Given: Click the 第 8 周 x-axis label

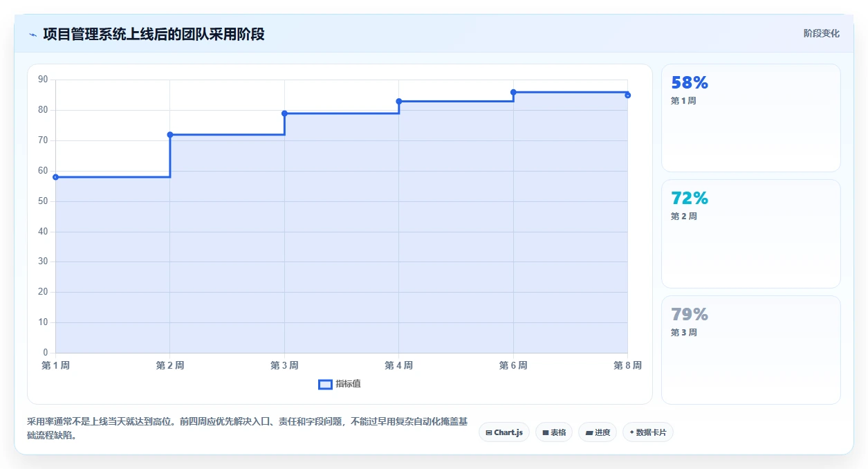Looking at the screenshot, I should coord(627,365).
